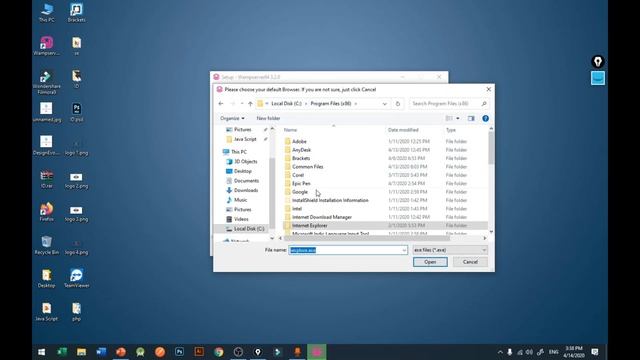Click the Cancel button
640x360 pixels.
pyautogui.click(x=470, y=262)
